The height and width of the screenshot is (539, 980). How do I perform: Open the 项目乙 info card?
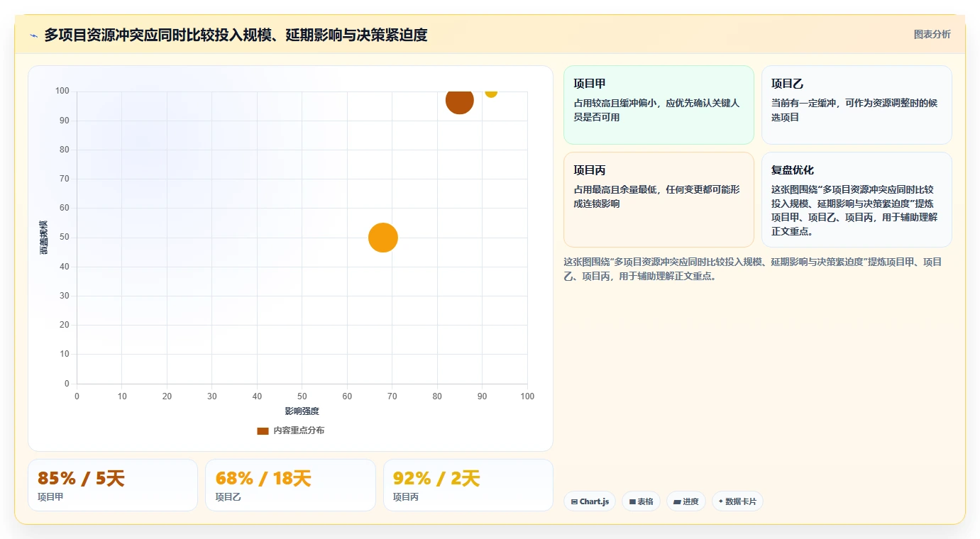click(857, 105)
